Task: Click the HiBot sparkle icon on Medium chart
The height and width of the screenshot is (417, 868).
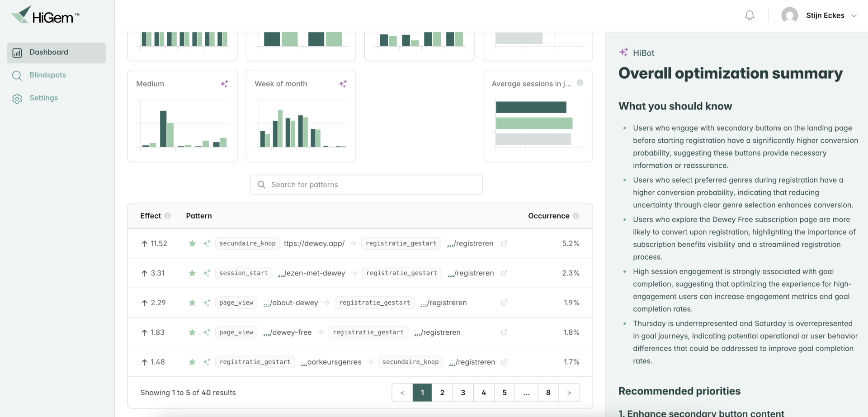Action: 224,84
